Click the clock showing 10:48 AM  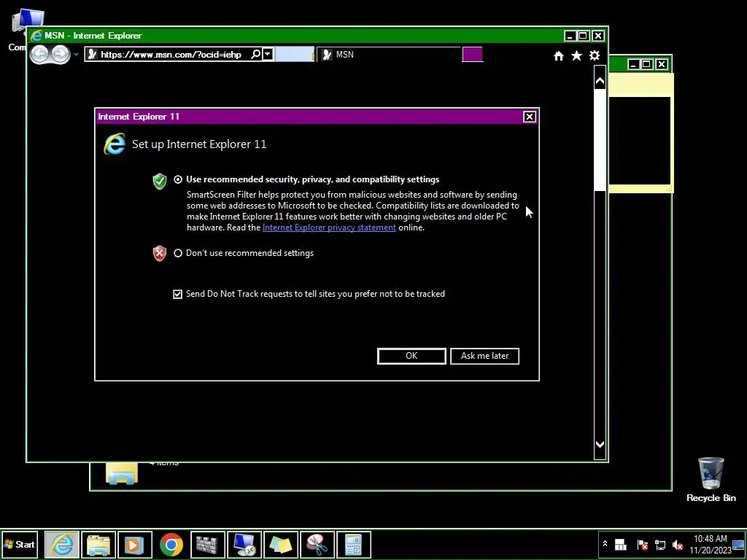(710, 544)
